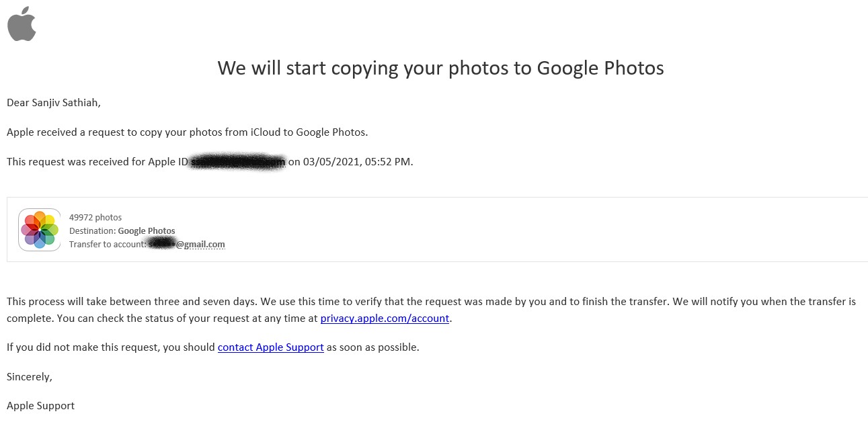Screen dimensions: 868x422
Task: Select the '49972 photos' count text
Action: (x=95, y=217)
